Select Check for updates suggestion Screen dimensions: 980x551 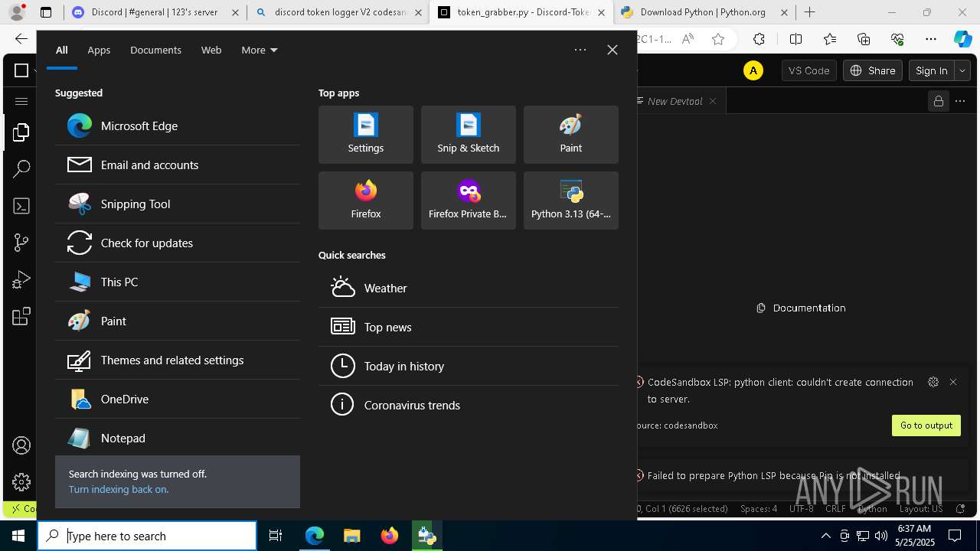point(178,243)
